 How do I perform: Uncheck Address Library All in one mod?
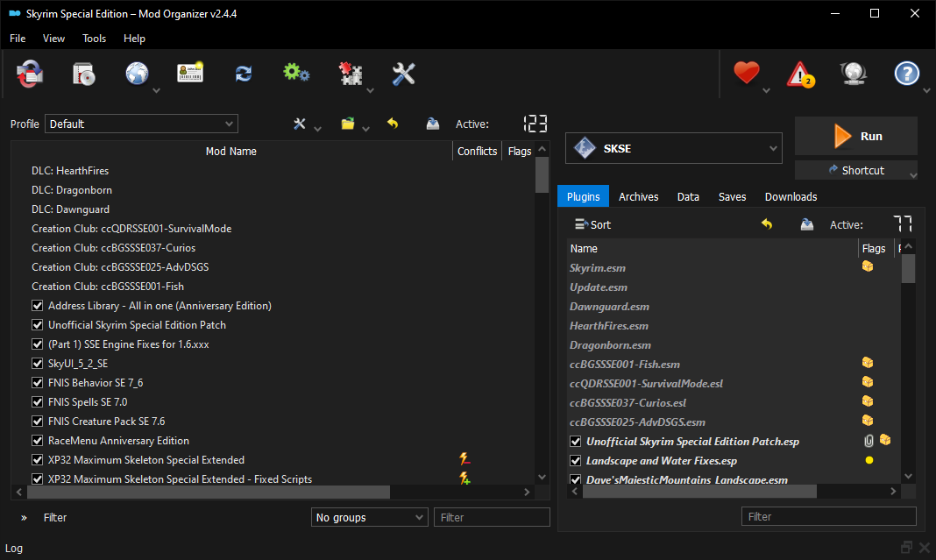tap(37, 306)
